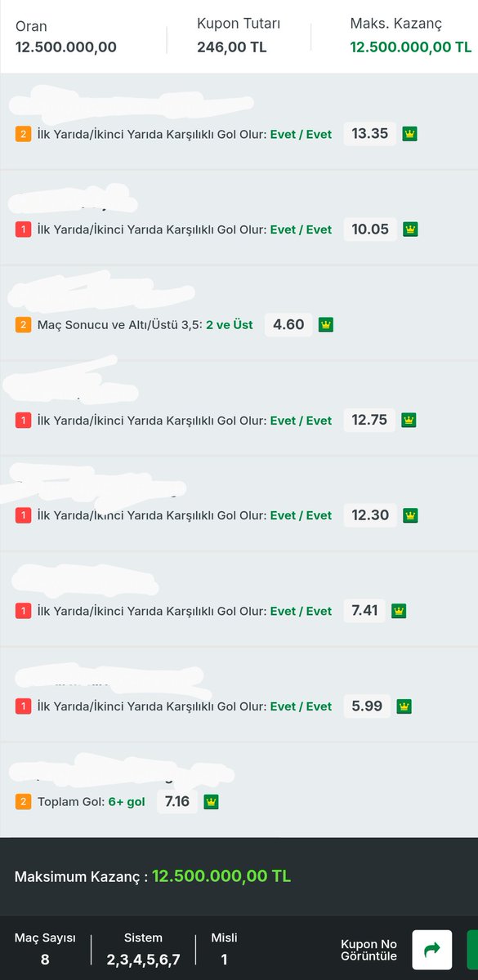Click the green share arrow button
The width and height of the screenshot is (478, 980).
click(x=432, y=950)
